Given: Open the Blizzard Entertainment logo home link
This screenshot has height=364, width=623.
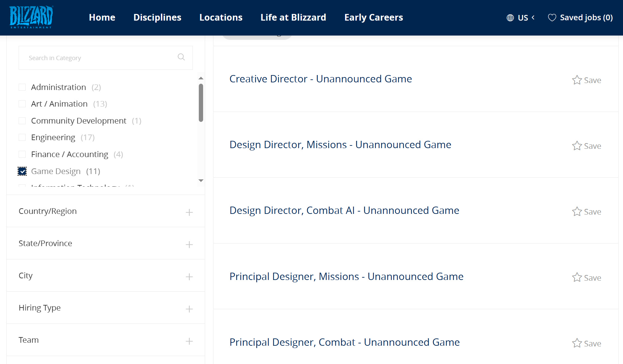Looking at the screenshot, I should [31, 17].
